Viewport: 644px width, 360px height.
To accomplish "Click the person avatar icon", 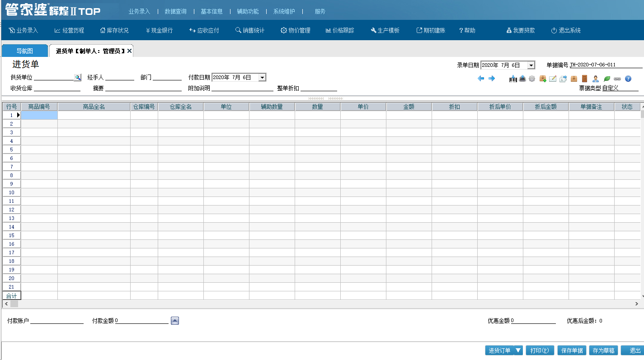I will pyautogui.click(x=596, y=79).
